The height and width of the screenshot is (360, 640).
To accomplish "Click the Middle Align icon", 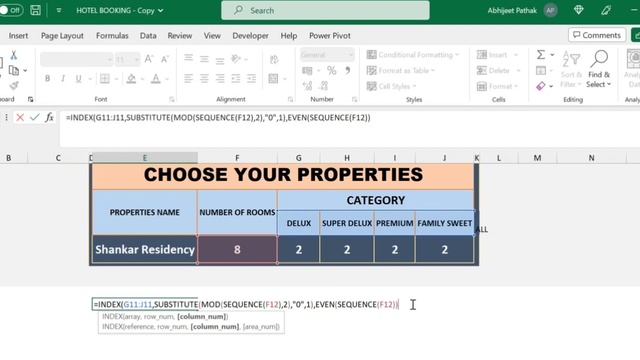I will pyautogui.click(x=204, y=59).
